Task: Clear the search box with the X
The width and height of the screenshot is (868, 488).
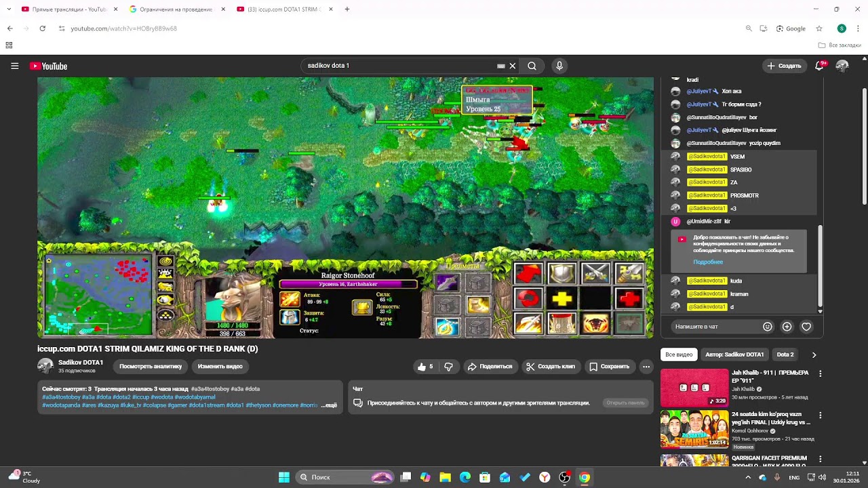Action: tap(513, 66)
